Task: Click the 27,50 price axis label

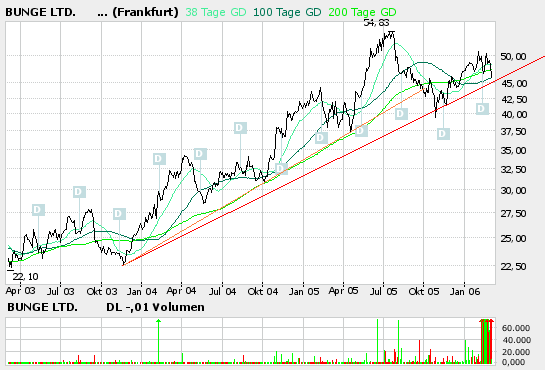Action: [x=513, y=214]
